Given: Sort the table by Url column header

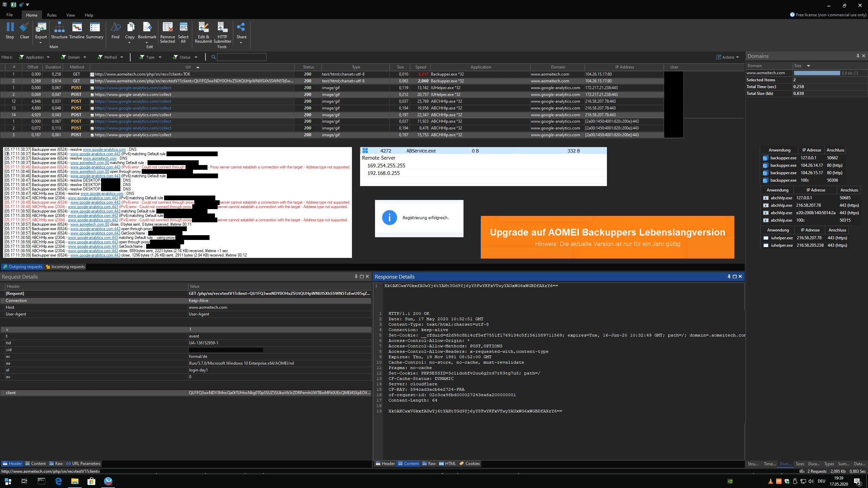Looking at the screenshot, I should pos(188,67).
